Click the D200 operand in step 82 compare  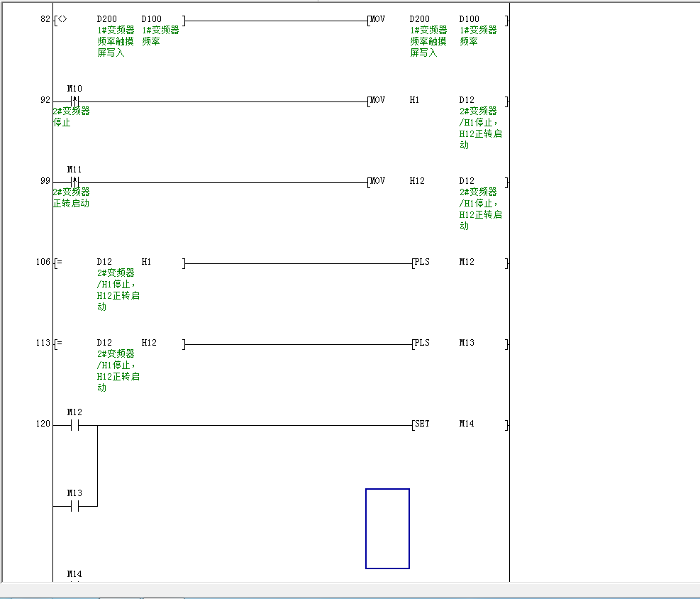tap(107, 19)
